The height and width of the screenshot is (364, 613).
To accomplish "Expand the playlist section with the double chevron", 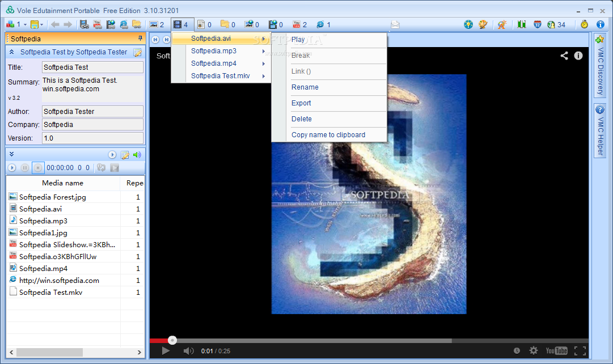I will pos(12,154).
